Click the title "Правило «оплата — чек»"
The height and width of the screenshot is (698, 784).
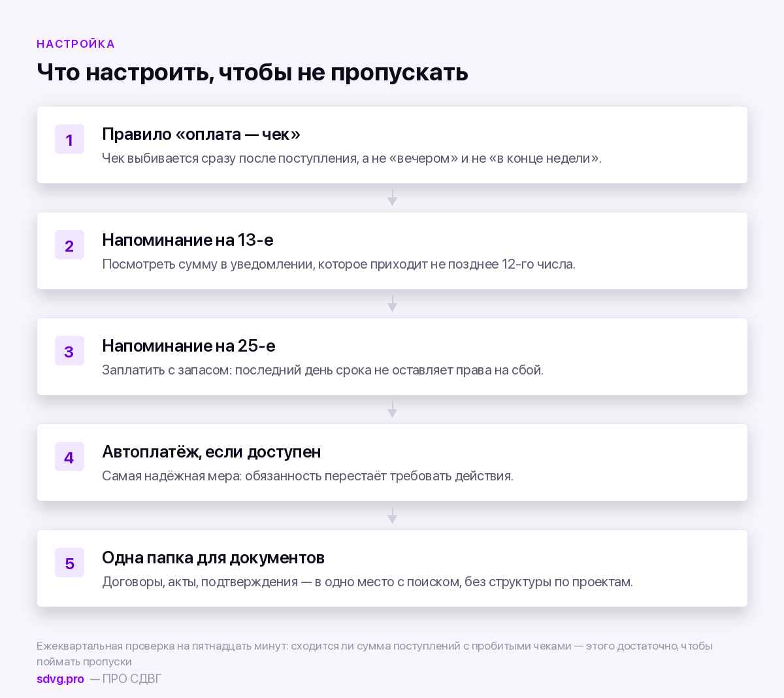coord(201,134)
